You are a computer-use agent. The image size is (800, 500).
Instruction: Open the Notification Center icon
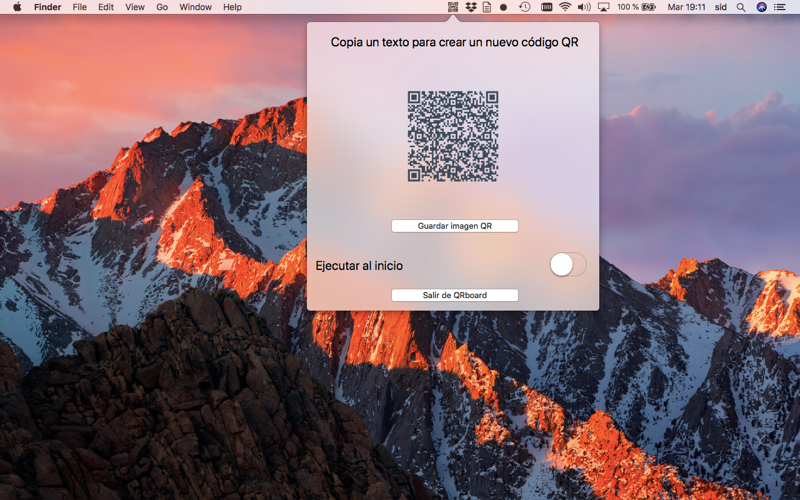click(x=780, y=7)
